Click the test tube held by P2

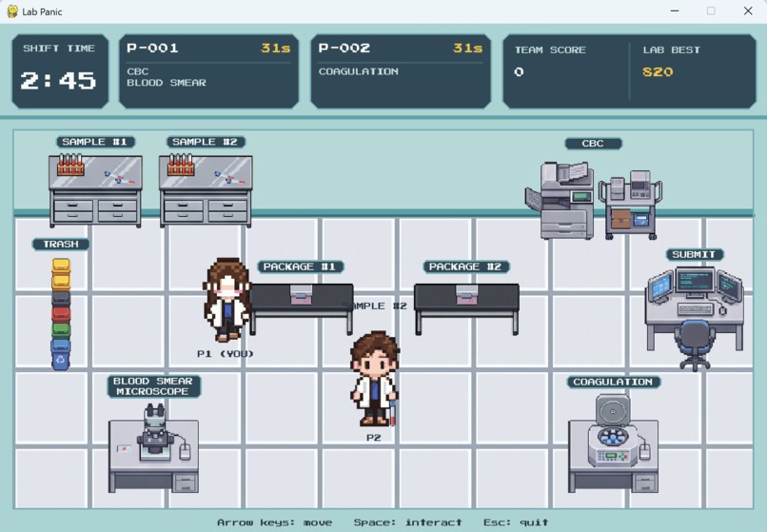tap(392, 413)
